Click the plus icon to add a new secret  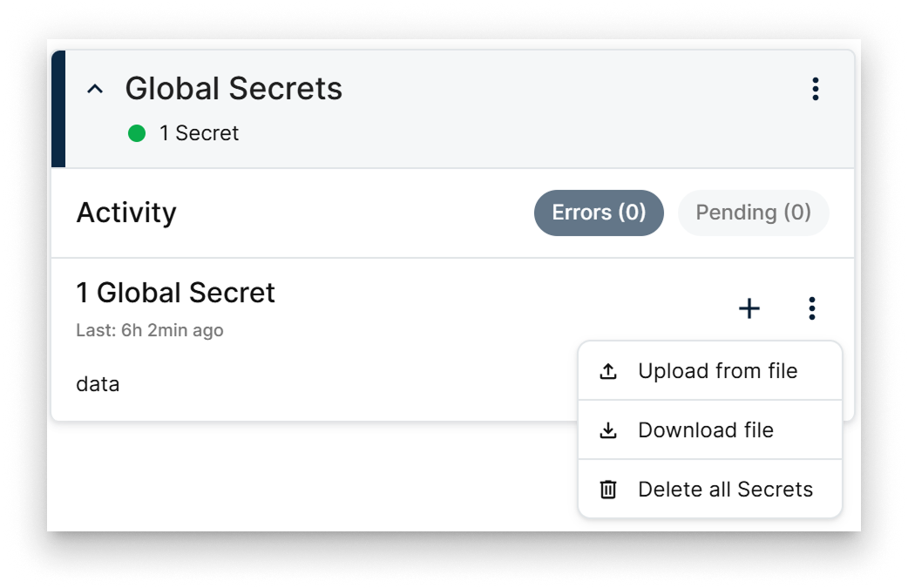pyautogui.click(x=749, y=309)
